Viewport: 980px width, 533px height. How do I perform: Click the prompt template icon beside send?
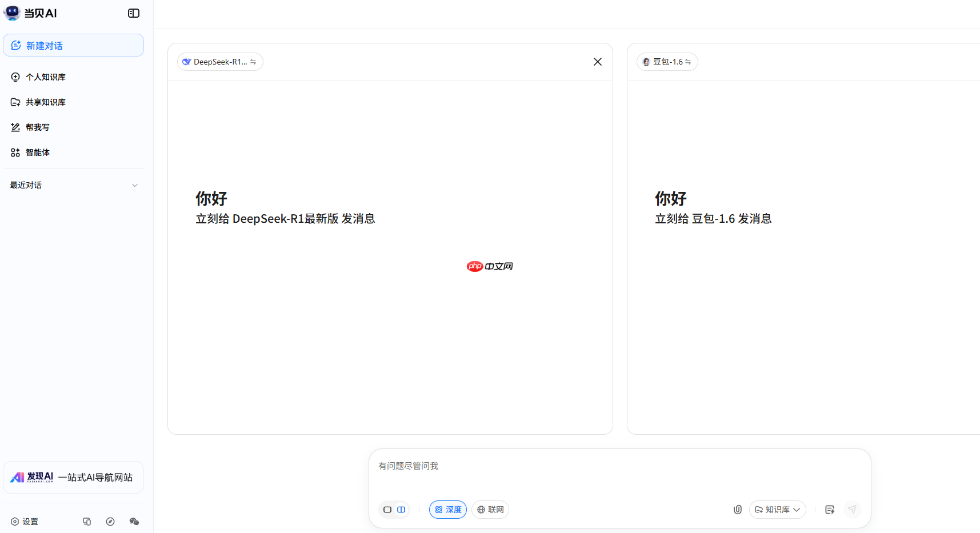[830, 510]
